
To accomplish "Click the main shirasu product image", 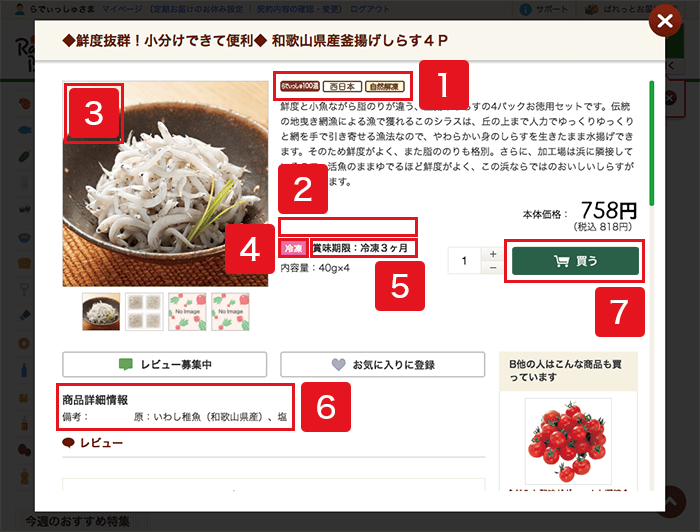I will (x=165, y=184).
